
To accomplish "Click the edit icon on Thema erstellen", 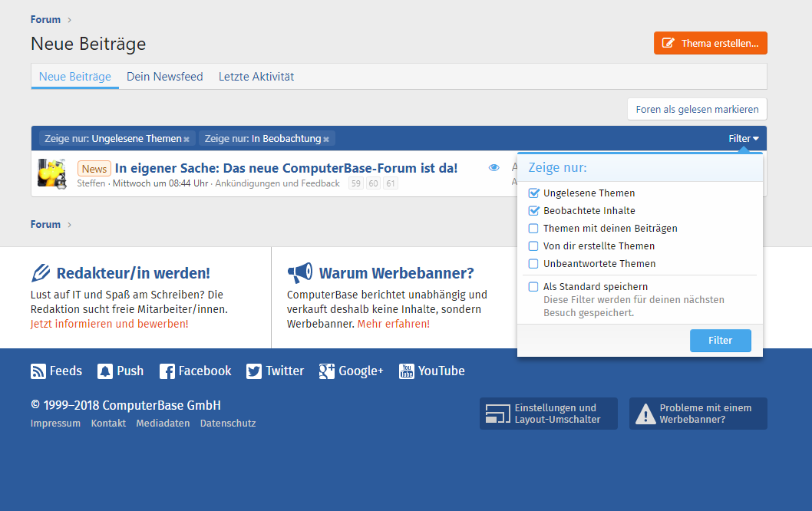I will coord(668,43).
